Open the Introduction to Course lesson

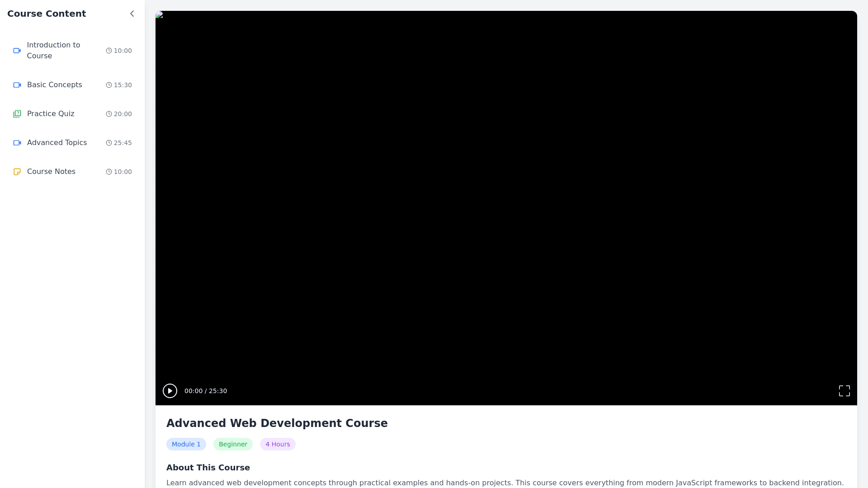tap(53, 51)
